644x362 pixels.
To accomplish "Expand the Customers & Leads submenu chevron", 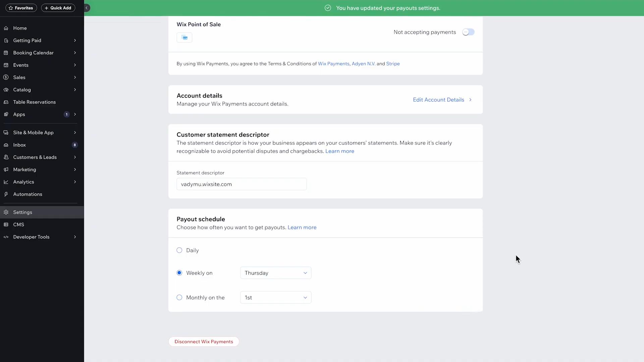I will (75, 157).
